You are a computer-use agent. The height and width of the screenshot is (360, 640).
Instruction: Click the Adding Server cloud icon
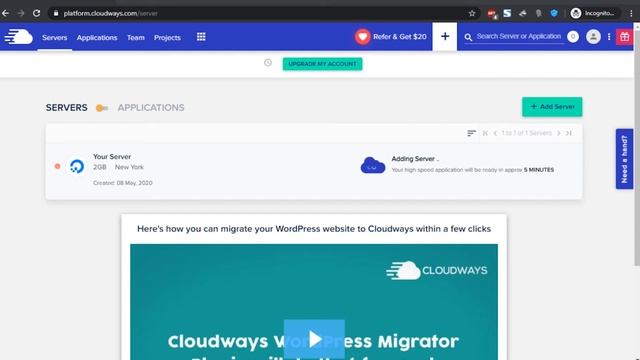[x=373, y=165]
